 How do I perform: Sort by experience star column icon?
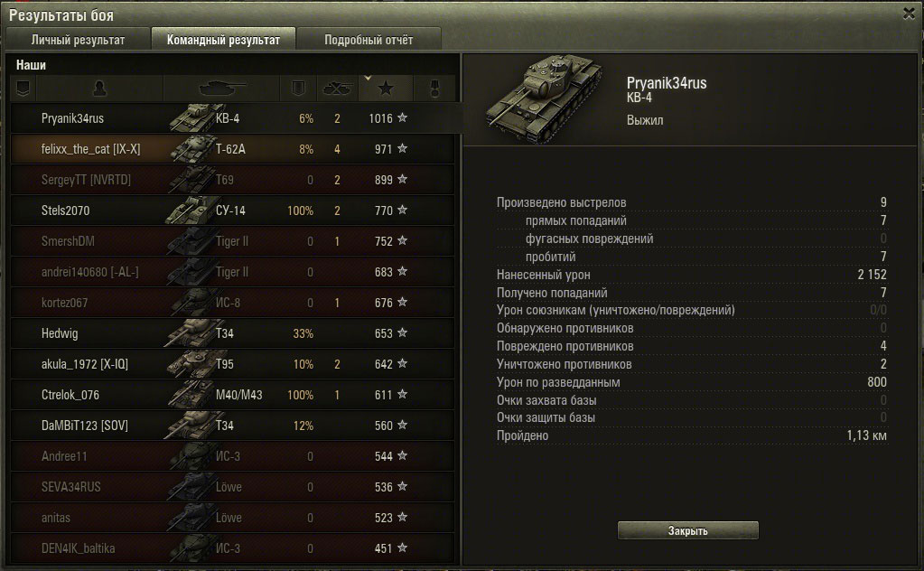(x=386, y=89)
